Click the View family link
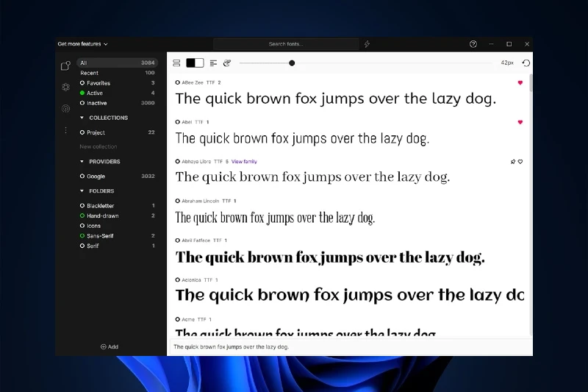Screen dimensions: 588x392 coord(244,161)
